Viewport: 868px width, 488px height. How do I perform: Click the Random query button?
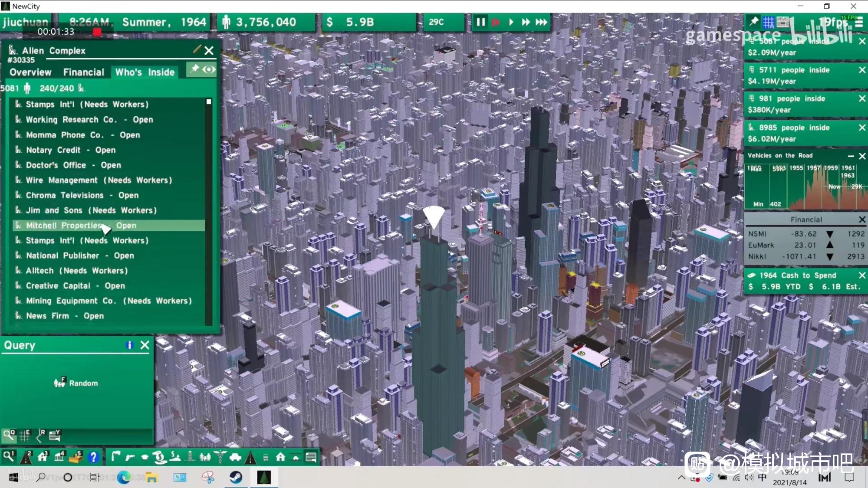click(76, 383)
